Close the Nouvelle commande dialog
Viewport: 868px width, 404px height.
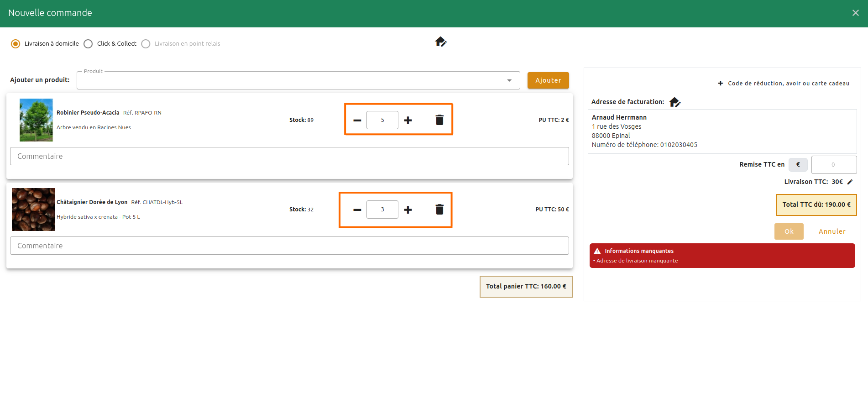click(x=855, y=13)
